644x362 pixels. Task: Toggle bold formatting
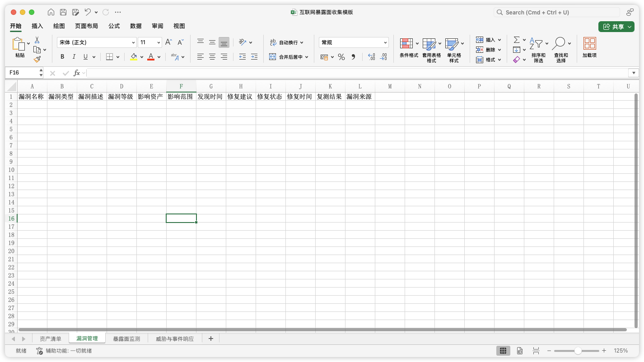(62, 57)
